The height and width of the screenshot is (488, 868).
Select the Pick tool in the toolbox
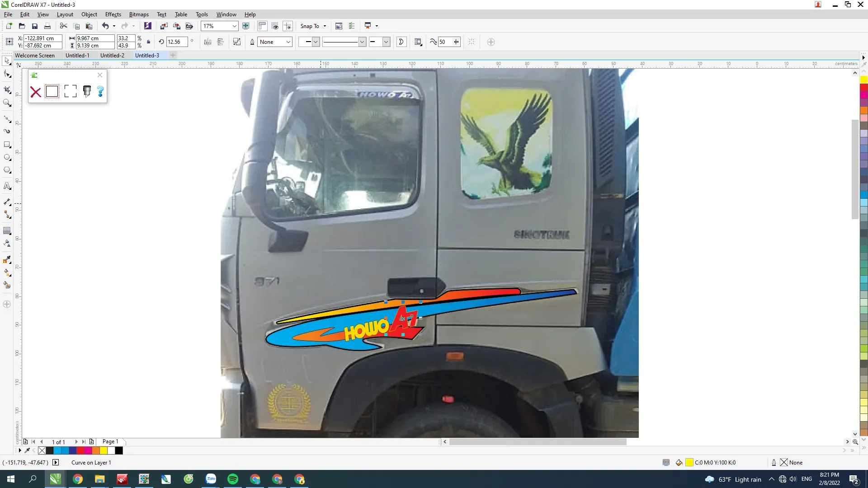pos(7,61)
